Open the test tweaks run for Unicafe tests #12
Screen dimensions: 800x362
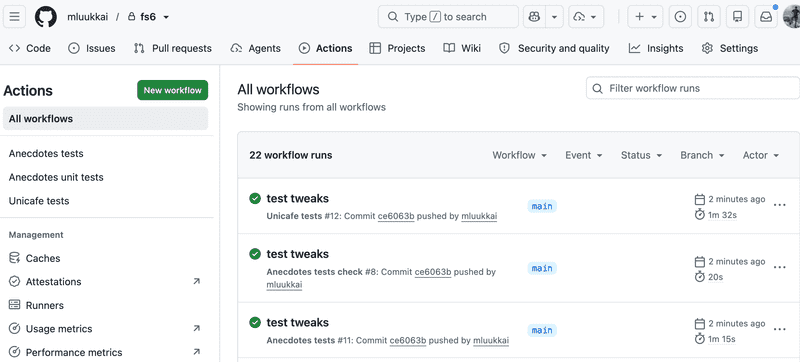click(297, 198)
